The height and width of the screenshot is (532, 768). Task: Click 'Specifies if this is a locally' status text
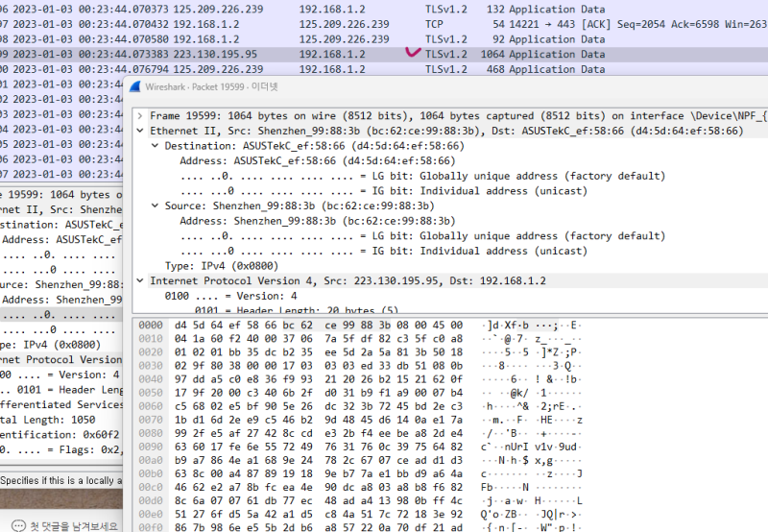pos(61,480)
